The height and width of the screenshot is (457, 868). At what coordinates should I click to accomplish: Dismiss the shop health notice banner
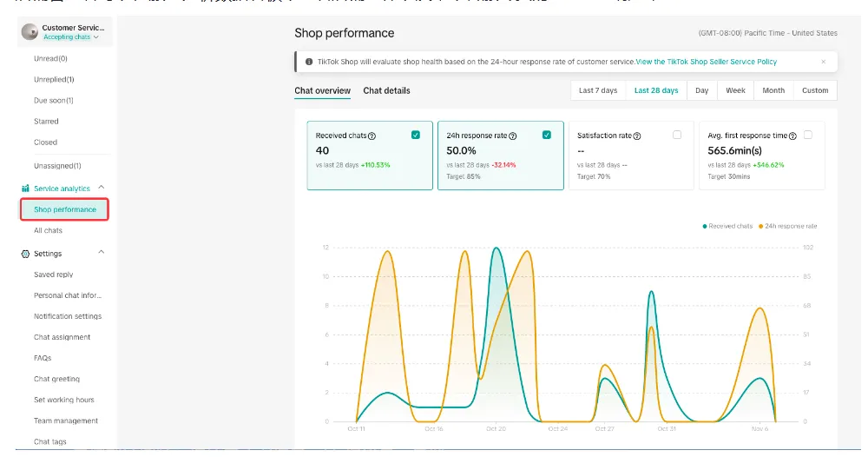(824, 62)
